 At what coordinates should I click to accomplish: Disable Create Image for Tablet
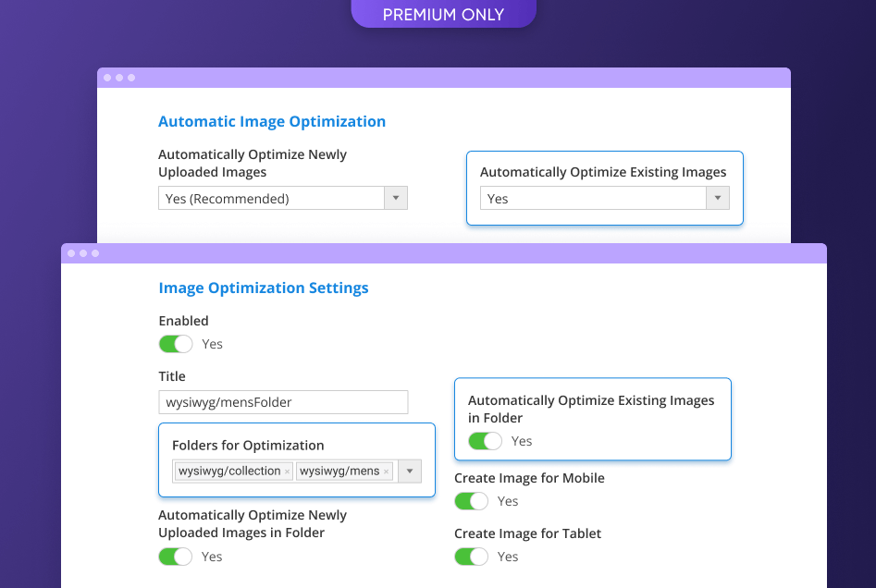[471, 557]
